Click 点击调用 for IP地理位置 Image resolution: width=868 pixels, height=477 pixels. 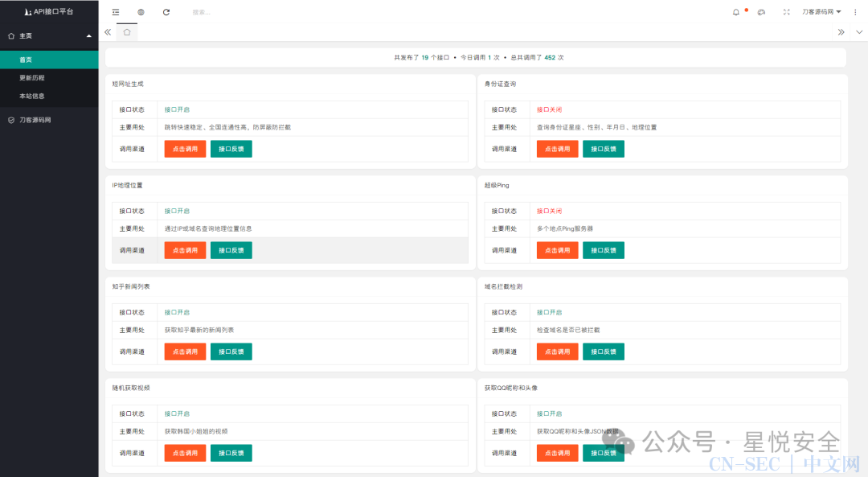185,250
